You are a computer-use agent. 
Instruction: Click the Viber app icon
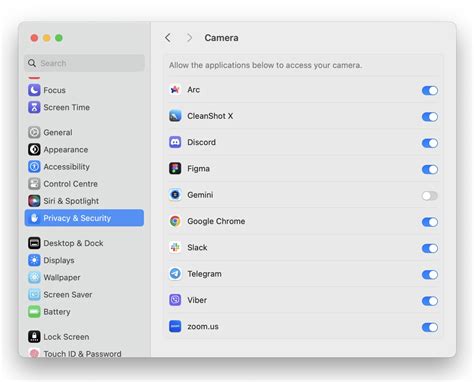[175, 300]
